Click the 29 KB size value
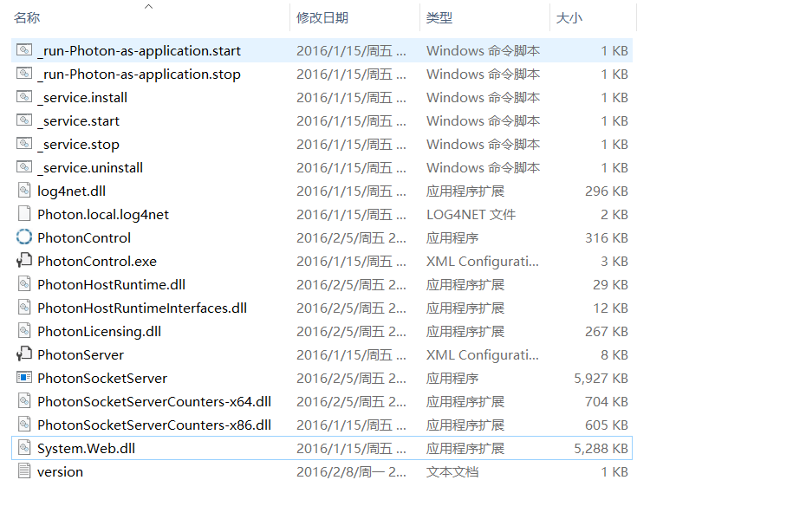Screen dimensions: 793x532 click(610, 285)
